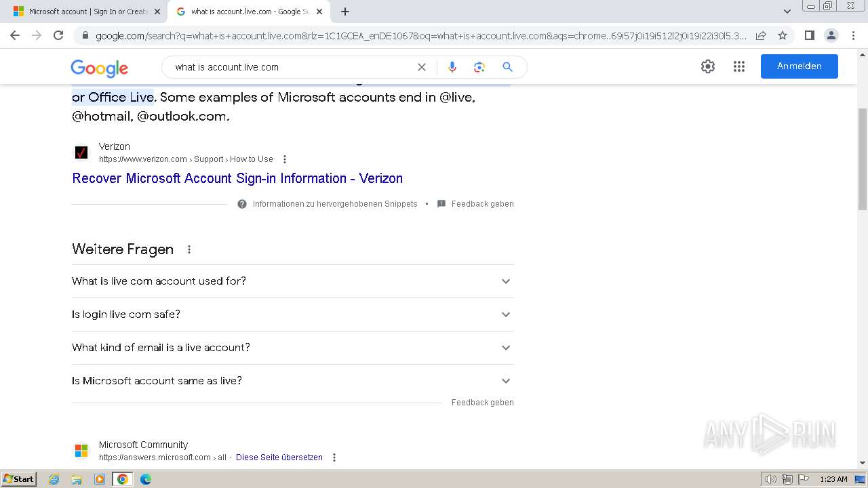Focus the Google search input field
Viewport: 868px width, 488px height.
[x=292, y=67]
